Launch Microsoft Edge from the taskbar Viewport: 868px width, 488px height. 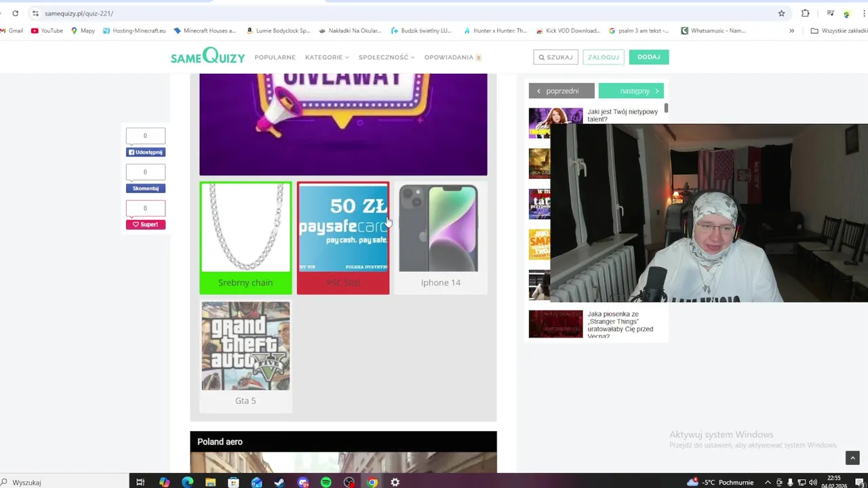click(x=187, y=482)
